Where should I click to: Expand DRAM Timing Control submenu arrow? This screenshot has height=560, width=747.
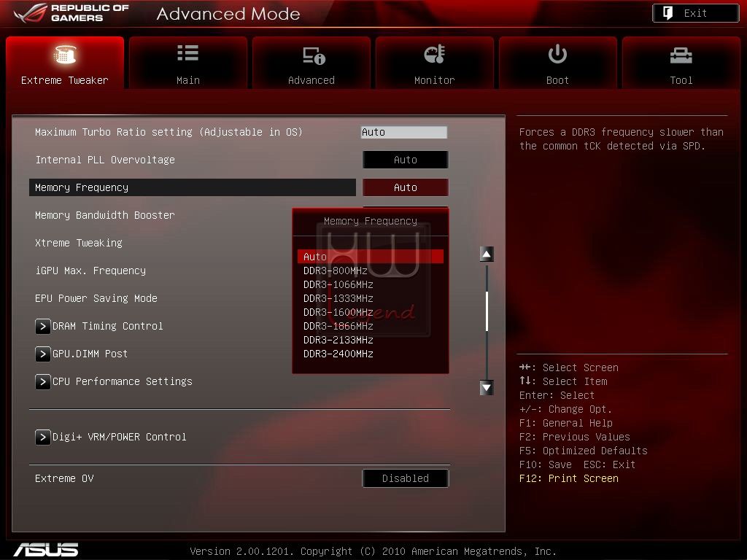click(42, 326)
